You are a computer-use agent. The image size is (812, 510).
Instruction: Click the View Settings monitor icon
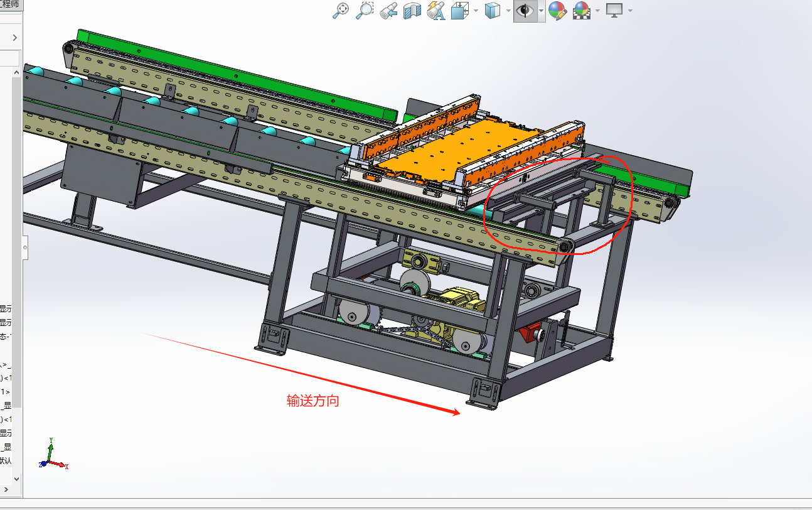coord(614,10)
